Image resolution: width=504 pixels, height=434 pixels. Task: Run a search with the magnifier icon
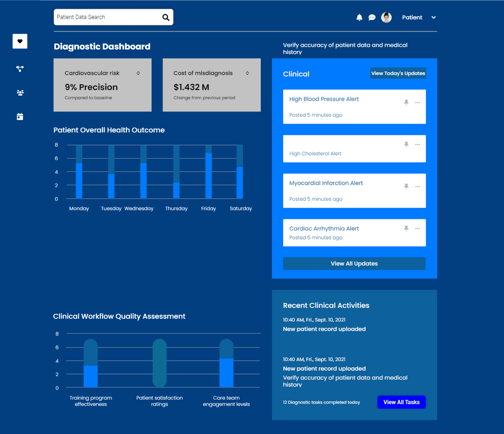coord(165,17)
